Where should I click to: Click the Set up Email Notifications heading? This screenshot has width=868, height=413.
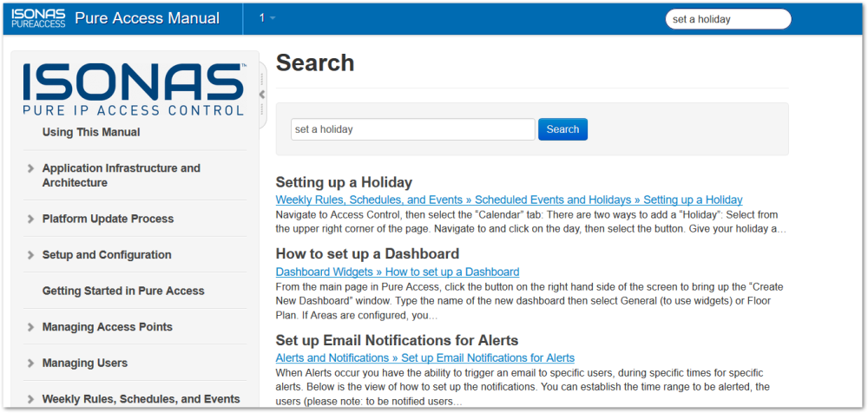pos(397,339)
